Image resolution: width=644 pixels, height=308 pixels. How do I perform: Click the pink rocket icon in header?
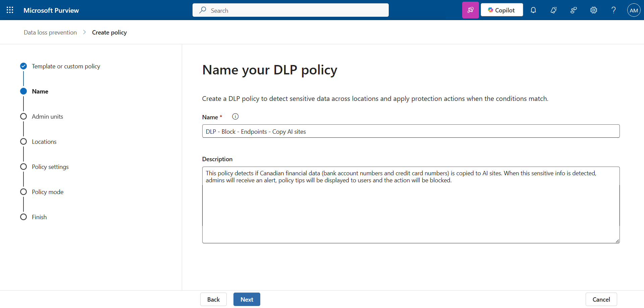(470, 10)
